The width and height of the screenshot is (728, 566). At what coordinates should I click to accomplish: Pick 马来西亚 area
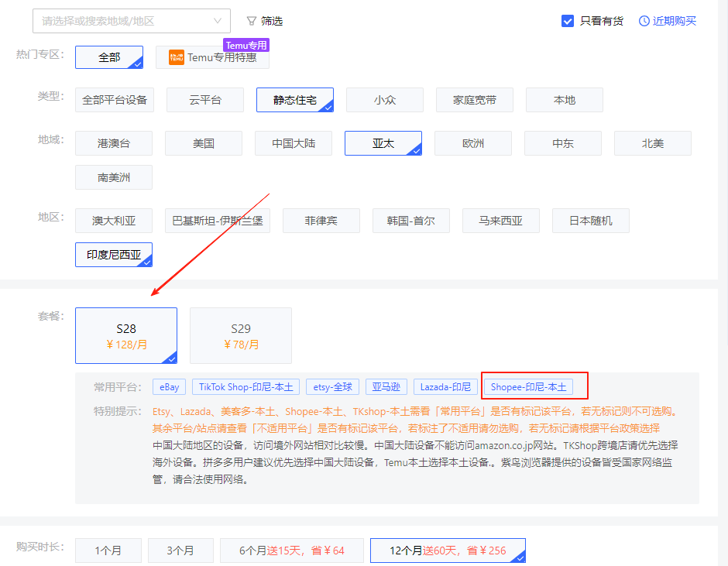501,221
